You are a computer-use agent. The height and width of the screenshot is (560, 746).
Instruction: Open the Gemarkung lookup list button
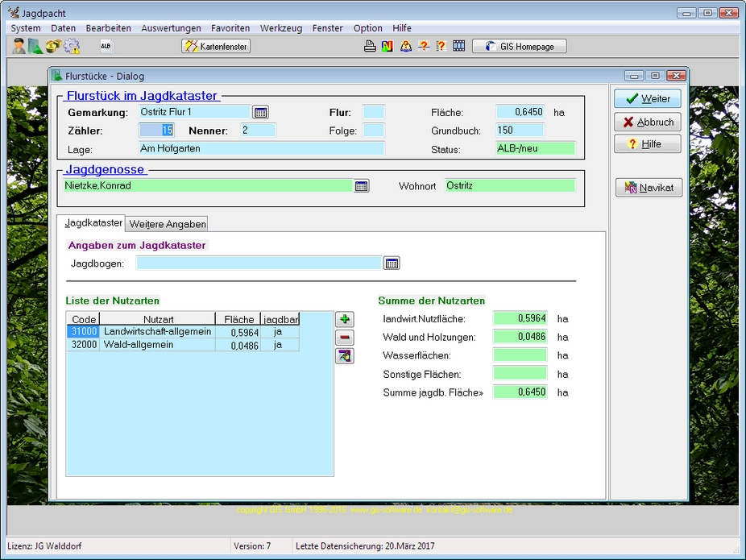tap(260, 112)
